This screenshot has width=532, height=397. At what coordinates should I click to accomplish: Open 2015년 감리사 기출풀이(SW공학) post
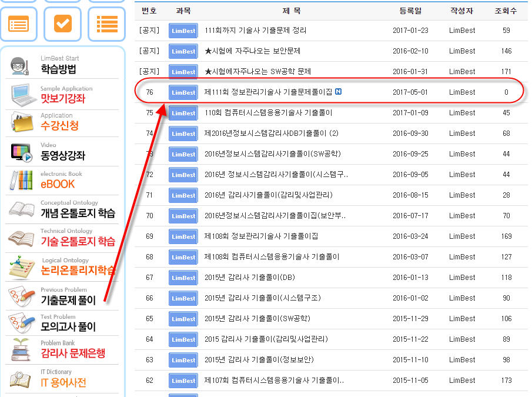(x=257, y=319)
